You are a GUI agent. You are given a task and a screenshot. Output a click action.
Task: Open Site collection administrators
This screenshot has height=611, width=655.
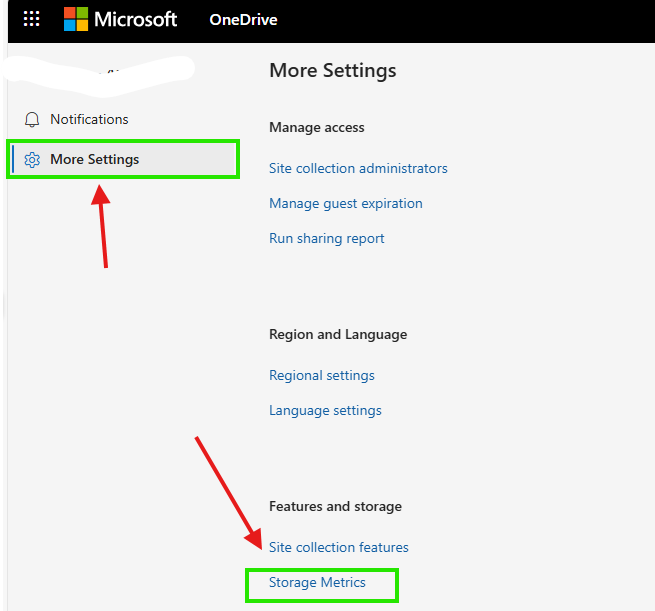click(x=358, y=168)
